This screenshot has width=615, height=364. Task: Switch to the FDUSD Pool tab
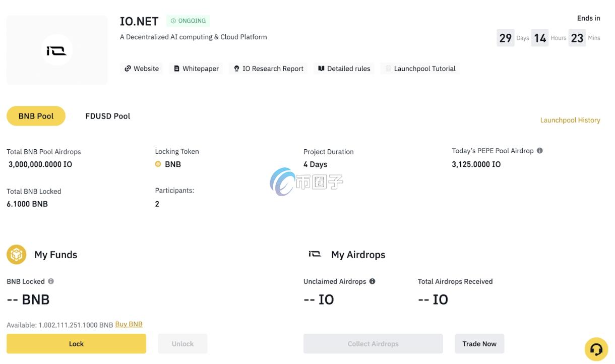[107, 116]
